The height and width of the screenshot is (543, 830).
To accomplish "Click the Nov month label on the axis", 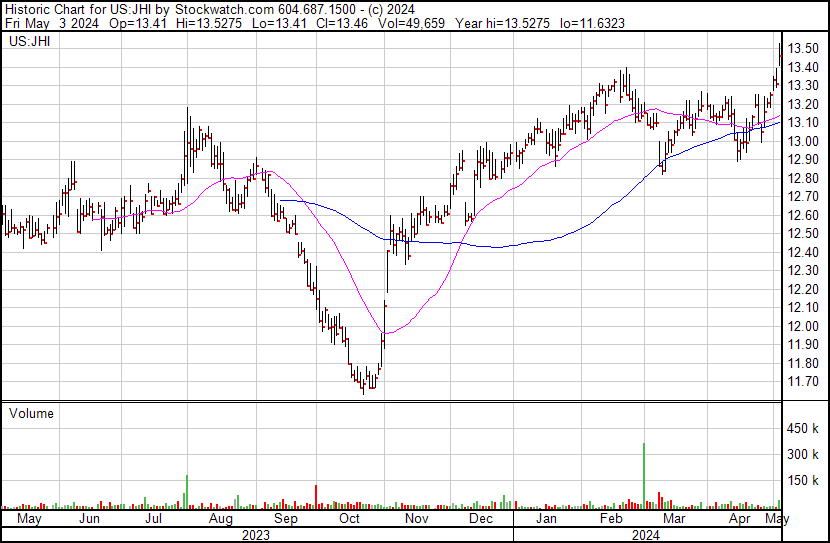I will 416,519.
